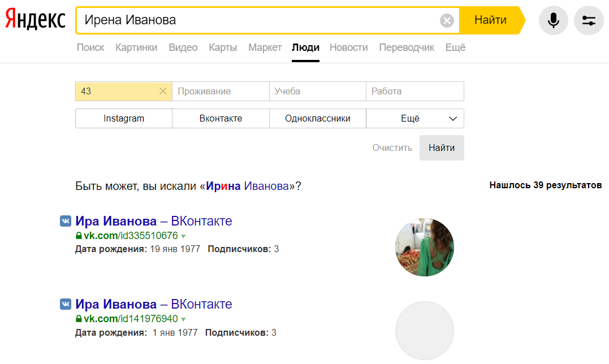609x364 pixels.
Task: Toggle the Вконтакте network filter
Action: [x=221, y=118]
